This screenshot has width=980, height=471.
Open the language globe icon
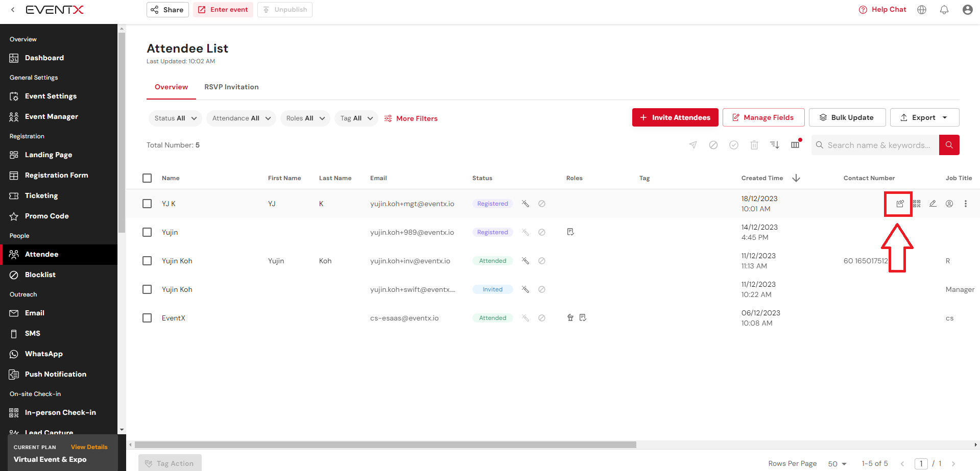pyautogui.click(x=922, y=10)
